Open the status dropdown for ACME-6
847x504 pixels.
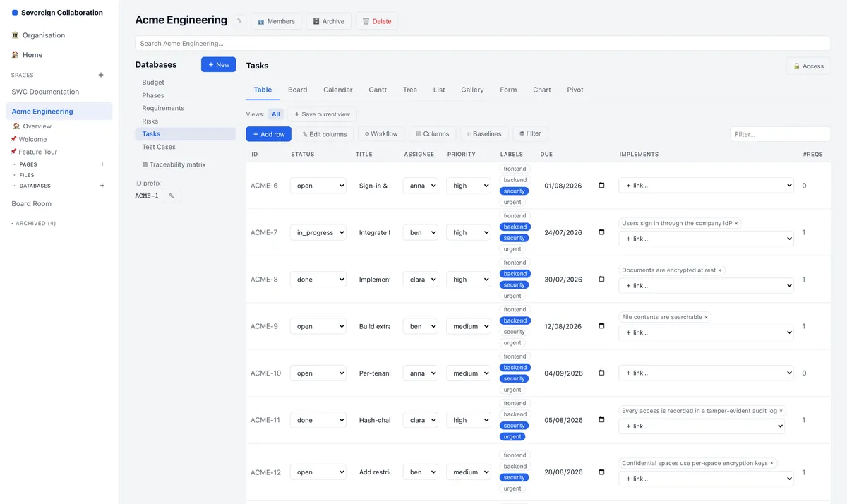[x=318, y=186]
